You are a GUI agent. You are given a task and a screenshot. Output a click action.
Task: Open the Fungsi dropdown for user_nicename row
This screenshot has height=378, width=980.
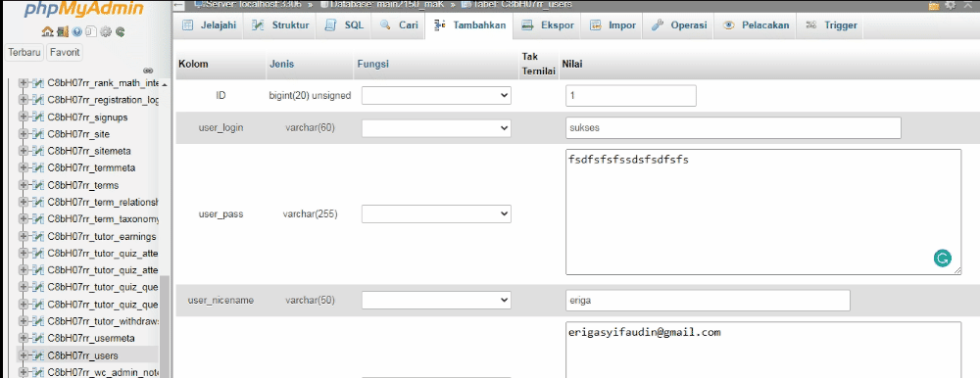click(436, 301)
